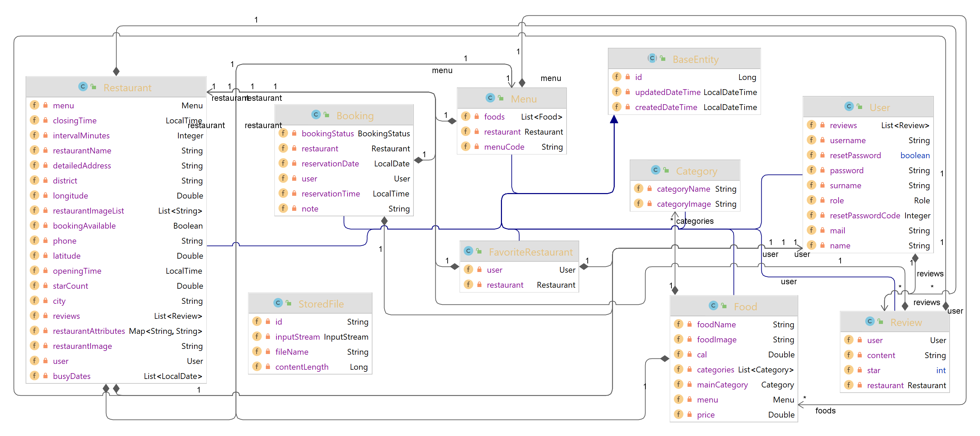Click the class icon next to Menu header
Screen dimensions: 980x436
click(490, 98)
